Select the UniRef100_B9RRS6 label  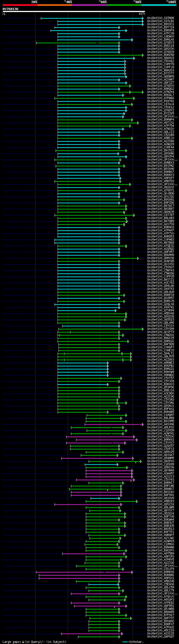[161, 572]
